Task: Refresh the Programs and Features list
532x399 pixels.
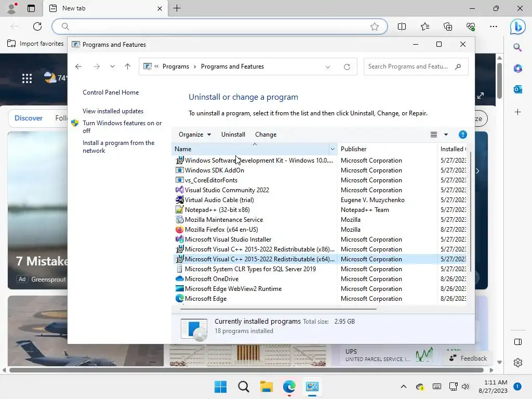Action: (347, 67)
